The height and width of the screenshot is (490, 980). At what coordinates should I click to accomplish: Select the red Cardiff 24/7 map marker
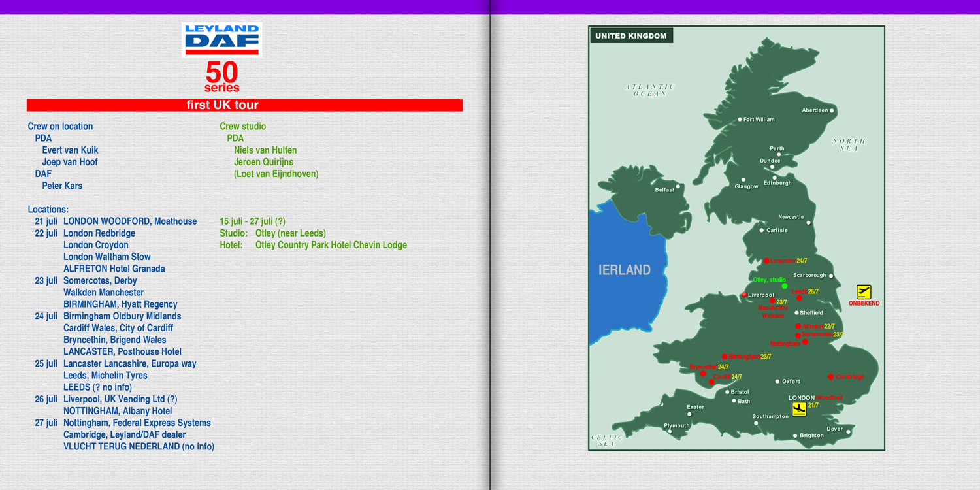point(711,382)
